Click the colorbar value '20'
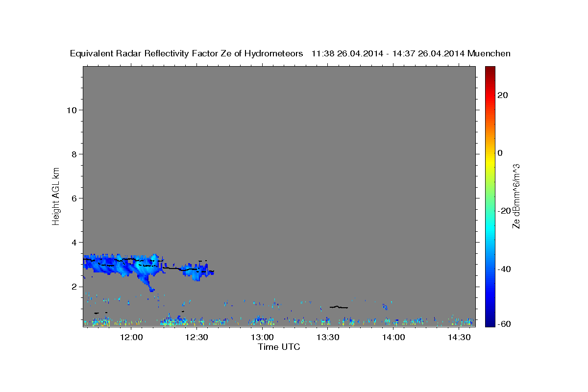Screen dimensions: 588x392 (503, 95)
